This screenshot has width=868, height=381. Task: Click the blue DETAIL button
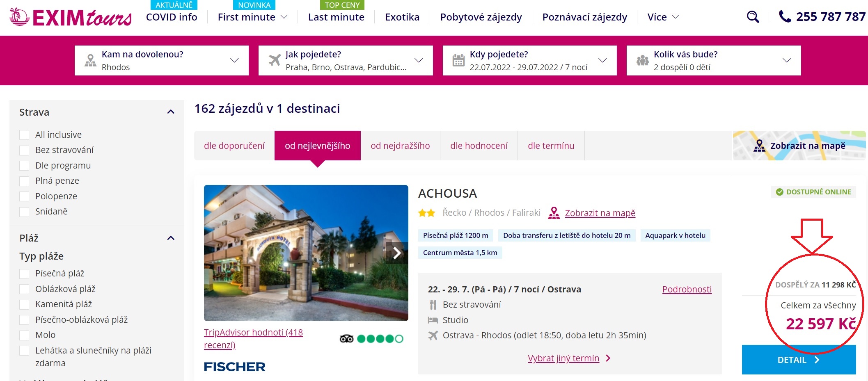(x=799, y=360)
